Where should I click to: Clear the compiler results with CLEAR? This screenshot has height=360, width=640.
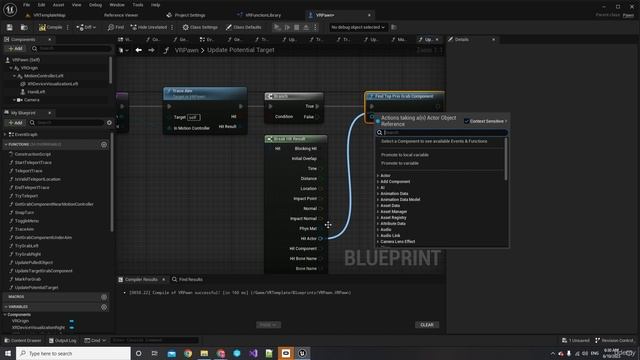(x=427, y=325)
